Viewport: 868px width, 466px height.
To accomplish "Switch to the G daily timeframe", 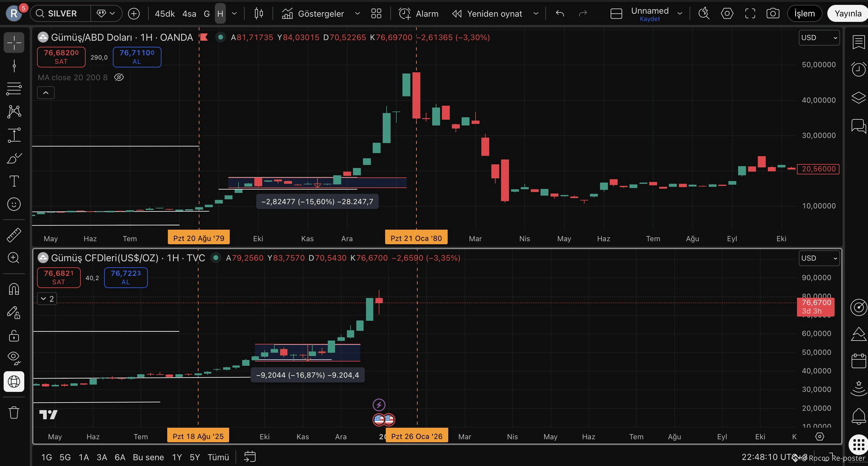I will pyautogui.click(x=207, y=13).
